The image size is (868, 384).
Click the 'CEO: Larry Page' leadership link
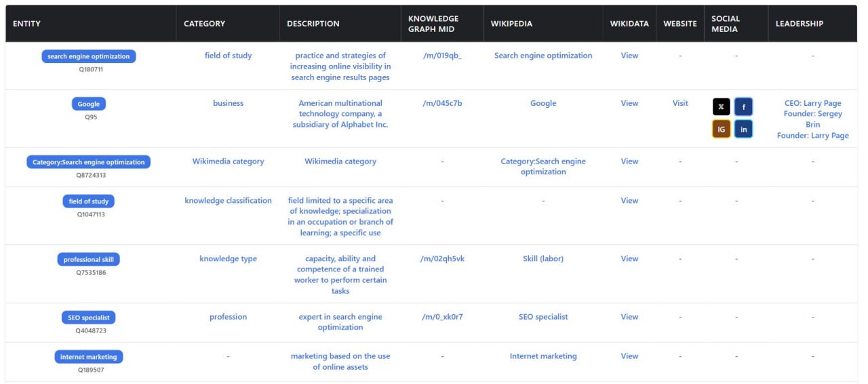click(812, 103)
